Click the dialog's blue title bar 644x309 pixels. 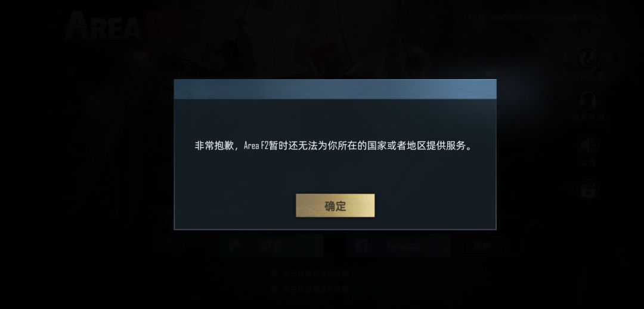coord(335,89)
